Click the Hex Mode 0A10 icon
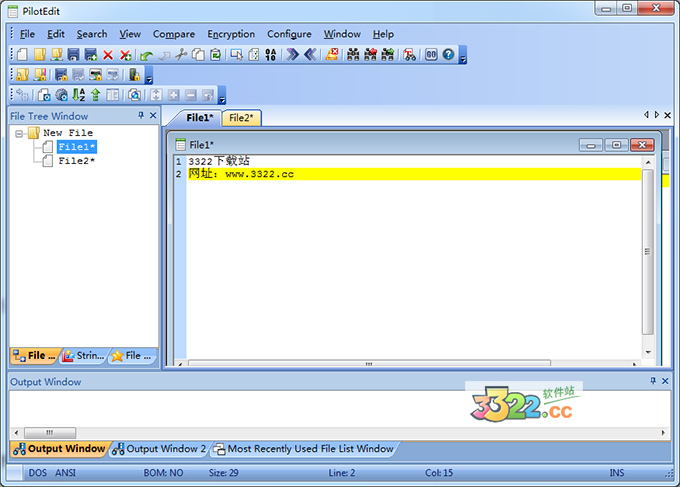680x487 pixels. click(271, 55)
